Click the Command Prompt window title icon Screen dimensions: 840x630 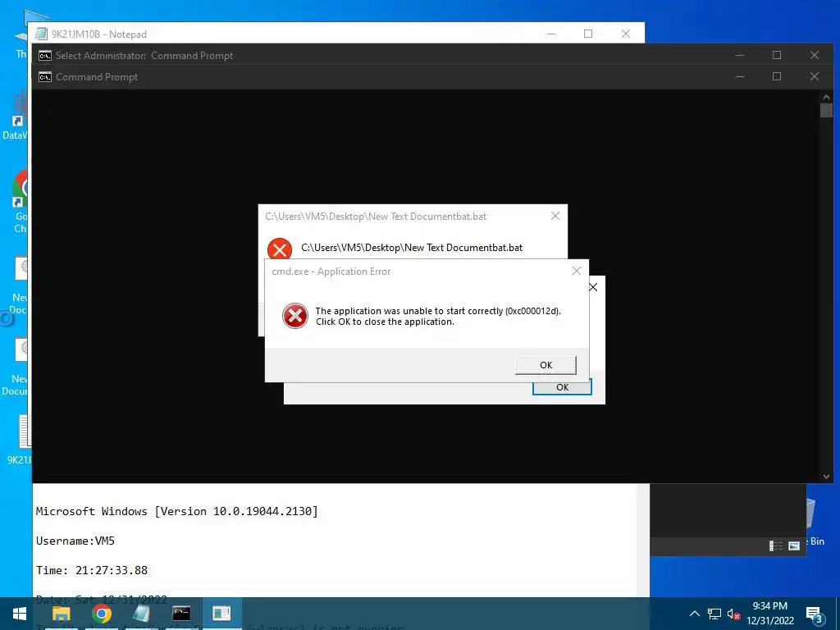(45, 77)
